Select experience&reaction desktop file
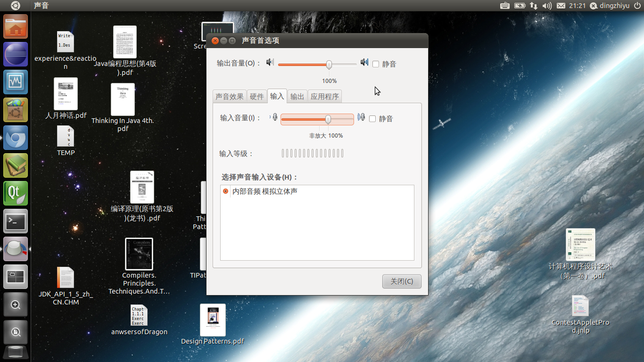This screenshot has width=644, height=362. [x=66, y=50]
